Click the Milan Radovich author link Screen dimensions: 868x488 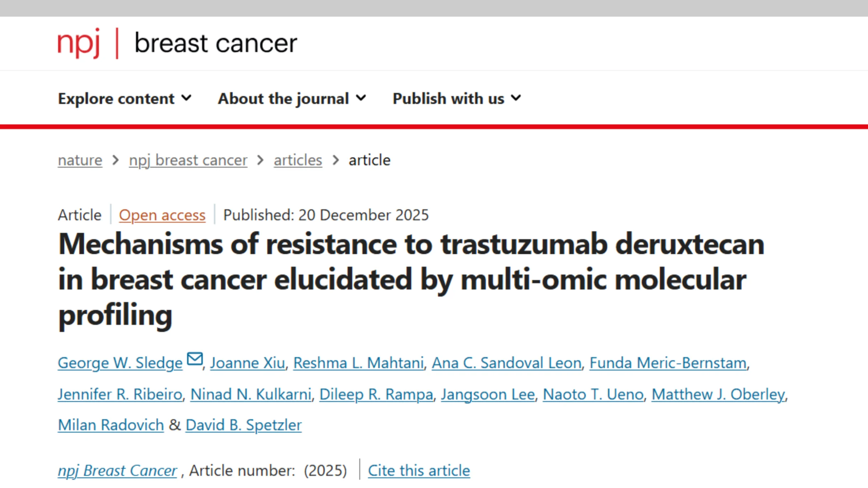(110, 424)
